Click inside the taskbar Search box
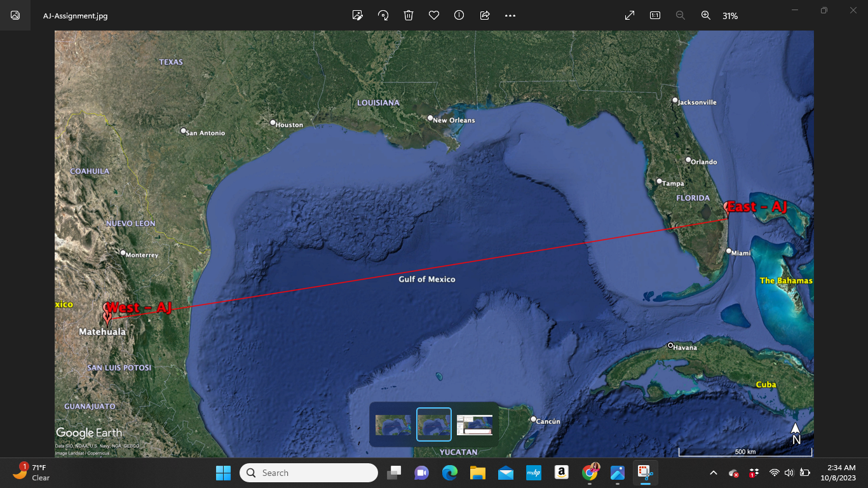The image size is (868, 488). click(308, 473)
